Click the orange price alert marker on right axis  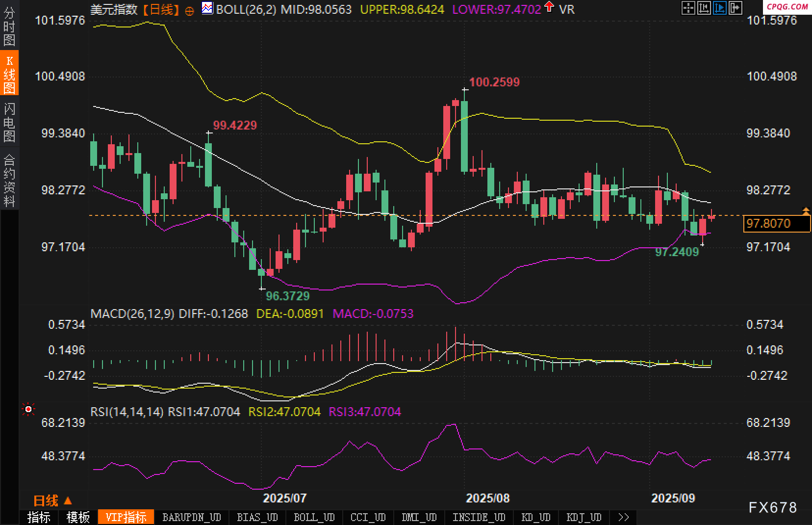click(806, 211)
